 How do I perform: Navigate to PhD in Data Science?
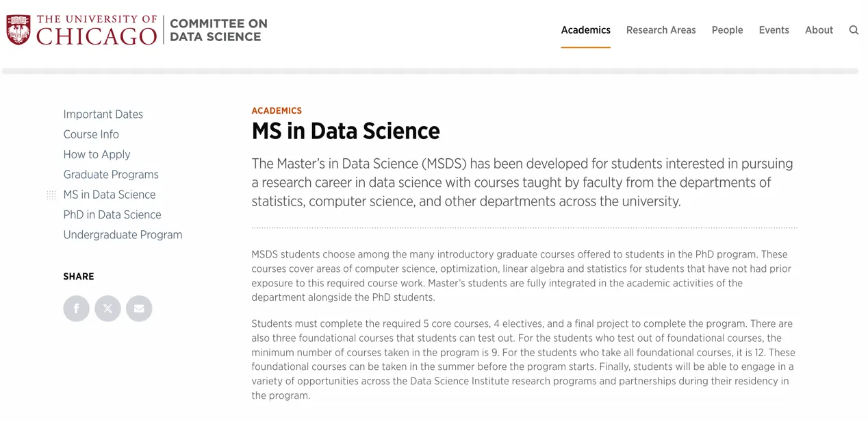tap(112, 214)
